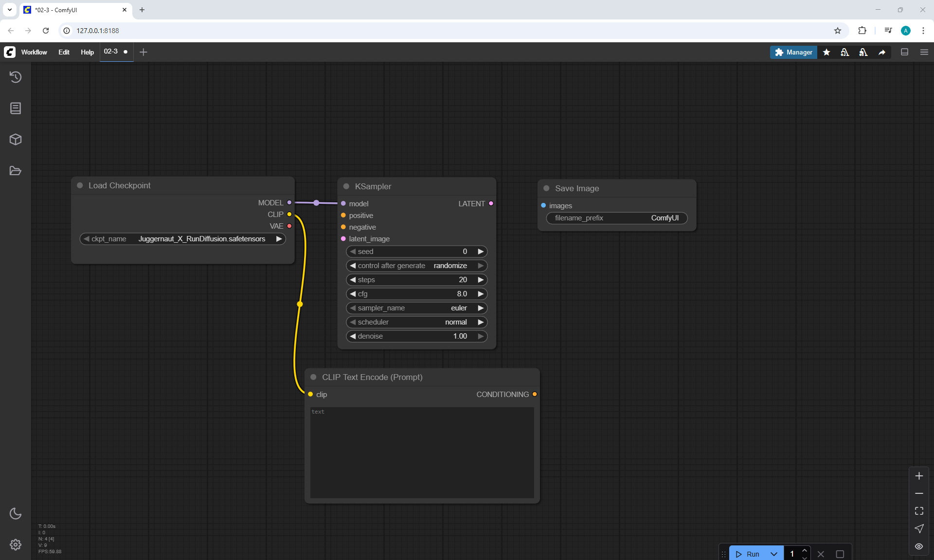Click the Manager button
The width and height of the screenshot is (934, 560).
point(793,52)
